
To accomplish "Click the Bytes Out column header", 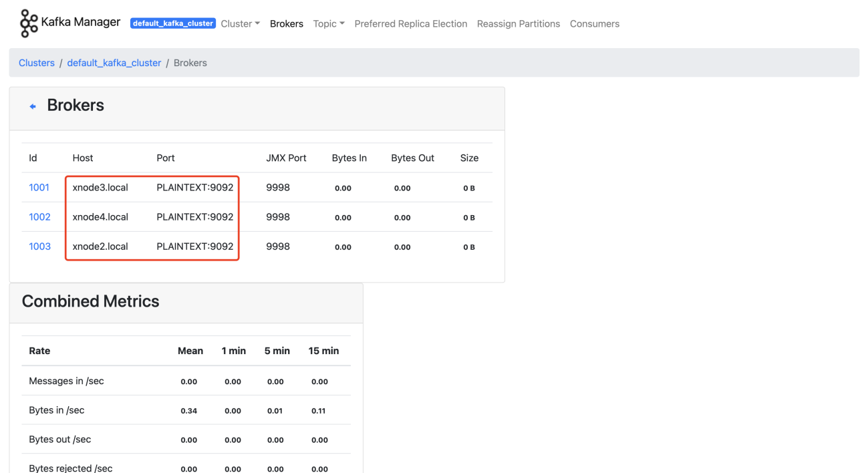I will (x=413, y=158).
